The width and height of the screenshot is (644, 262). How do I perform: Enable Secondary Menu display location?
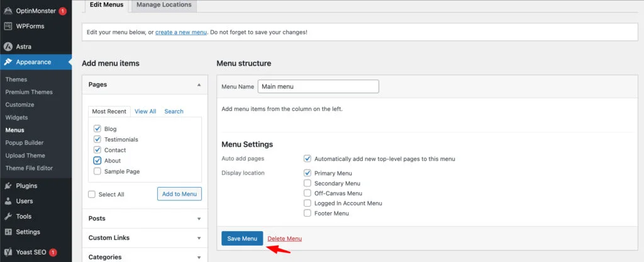pos(307,183)
